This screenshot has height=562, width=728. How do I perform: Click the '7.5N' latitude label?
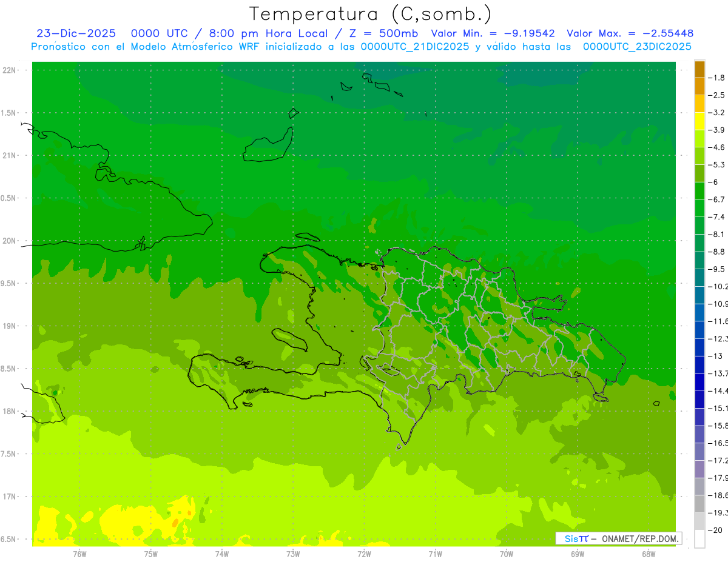coord(7,454)
